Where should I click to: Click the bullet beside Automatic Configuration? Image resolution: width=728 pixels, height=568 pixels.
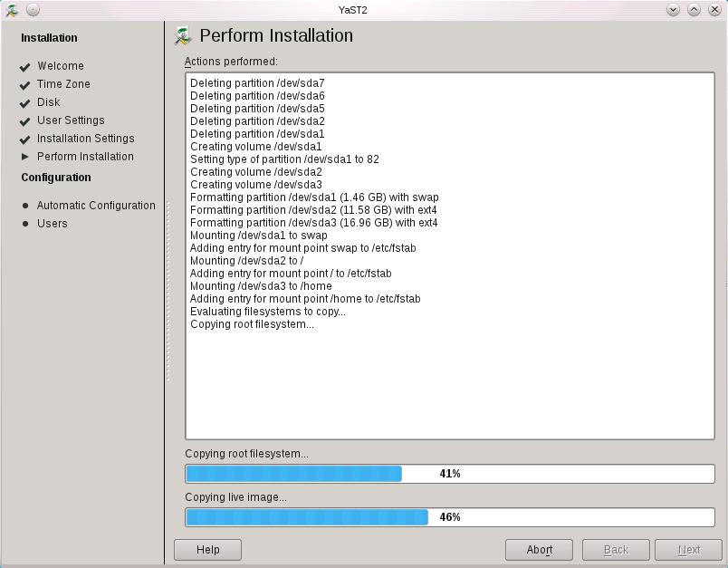24,206
